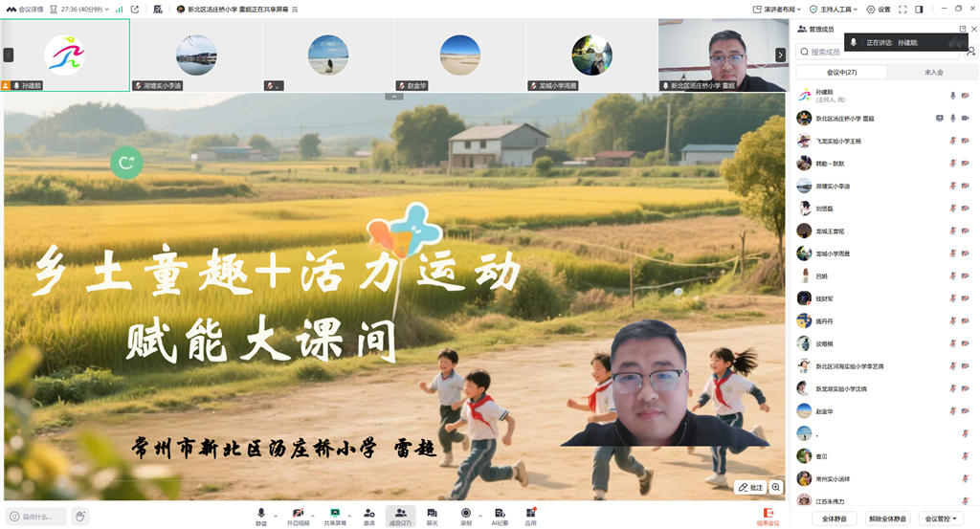
Task: Turn on camera via 开启视频
Action: pos(299,517)
